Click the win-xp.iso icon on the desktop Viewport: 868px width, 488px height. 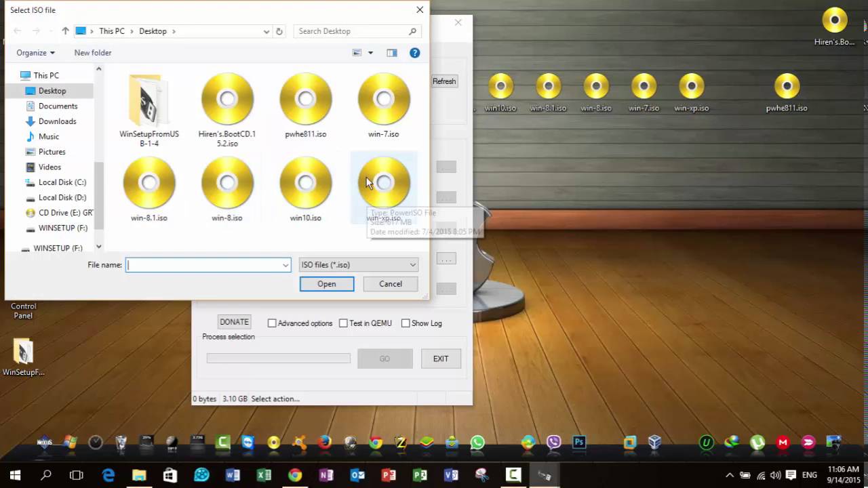692,93
